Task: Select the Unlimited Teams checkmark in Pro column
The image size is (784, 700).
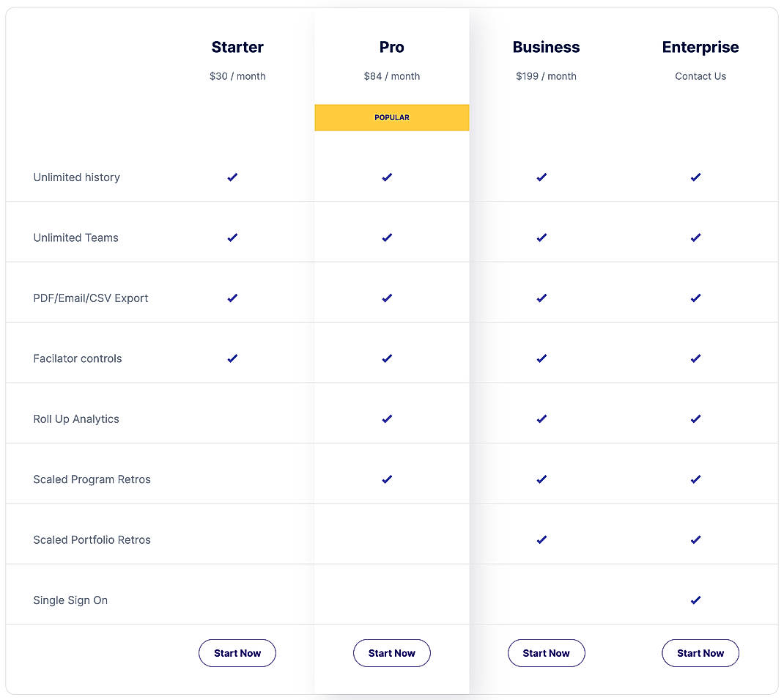Action: [x=387, y=237]
